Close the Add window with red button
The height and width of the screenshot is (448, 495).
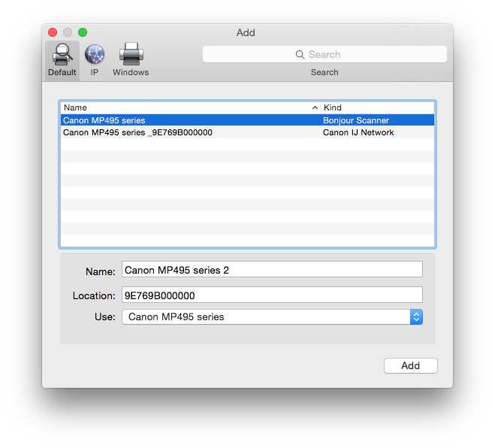coord(53,32)
